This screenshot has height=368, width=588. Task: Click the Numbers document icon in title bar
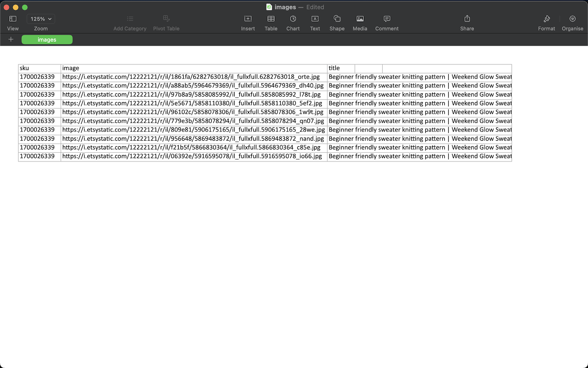coord(269,7)
